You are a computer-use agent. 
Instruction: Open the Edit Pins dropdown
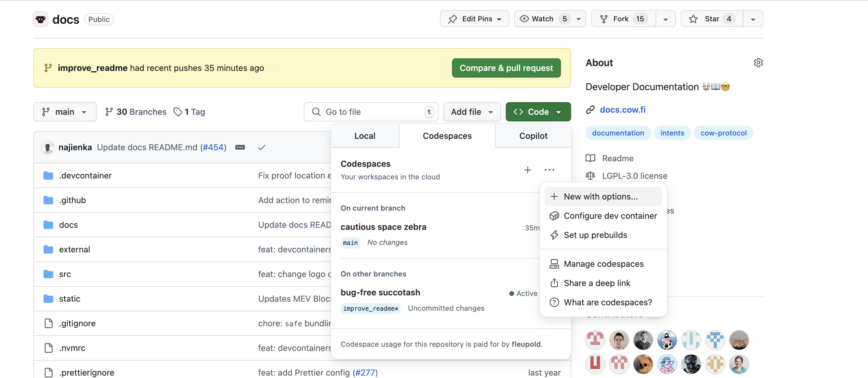[x=475, y=19]
